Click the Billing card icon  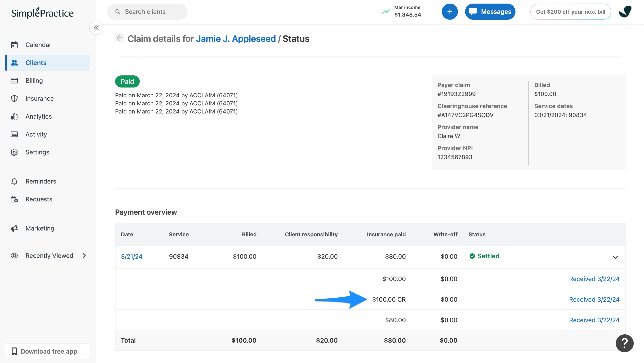(14, 80)
